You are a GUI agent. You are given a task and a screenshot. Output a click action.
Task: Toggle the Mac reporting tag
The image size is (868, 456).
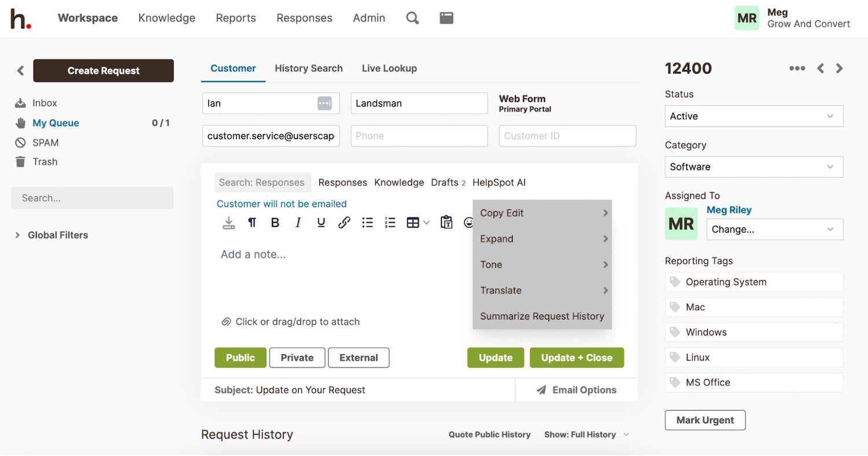pyautogui.click(x=754, y=307)
